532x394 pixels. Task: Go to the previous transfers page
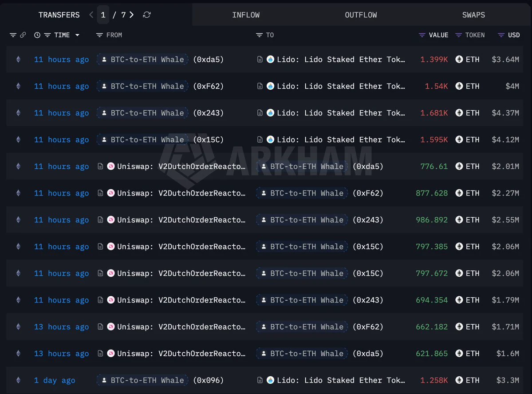(x=91, y=15)
